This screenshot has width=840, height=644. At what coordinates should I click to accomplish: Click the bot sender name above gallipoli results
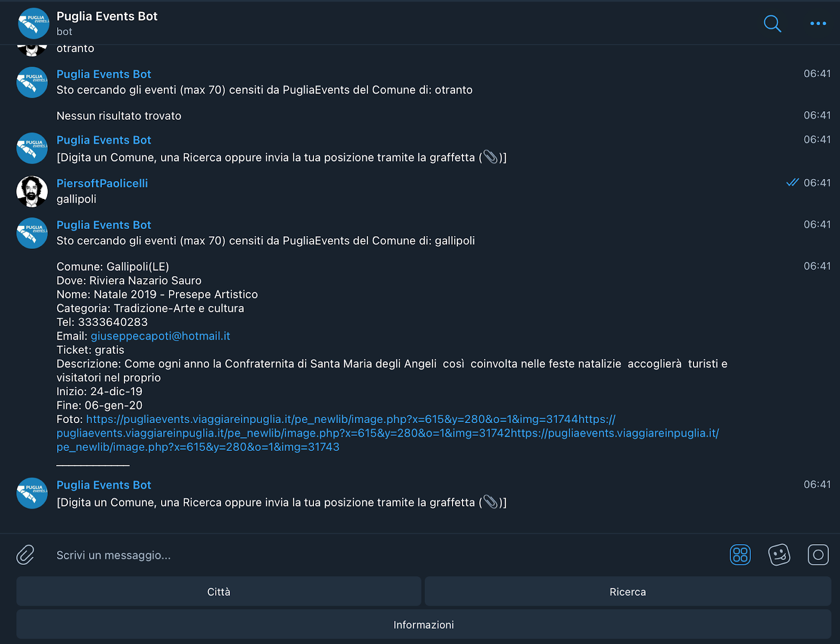tap(104, 225)
